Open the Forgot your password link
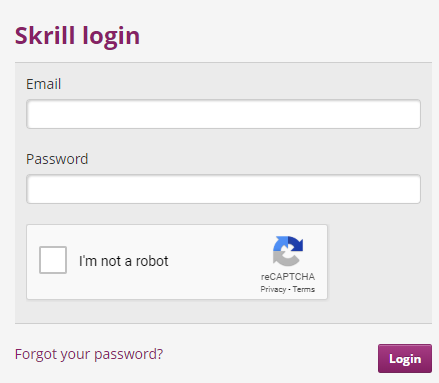Screen dimensions: 439x383 coord(89,354)
